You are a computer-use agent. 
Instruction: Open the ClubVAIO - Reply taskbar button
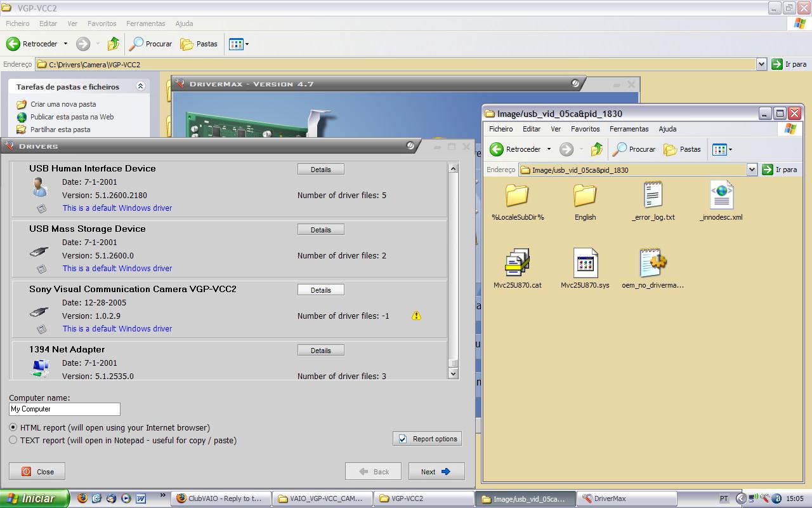(x=221, y=498)
